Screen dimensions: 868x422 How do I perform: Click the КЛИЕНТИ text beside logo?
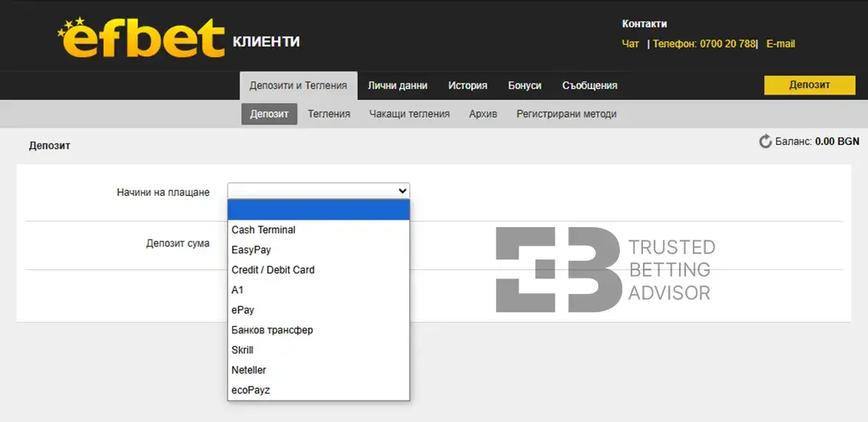point(267,41)
